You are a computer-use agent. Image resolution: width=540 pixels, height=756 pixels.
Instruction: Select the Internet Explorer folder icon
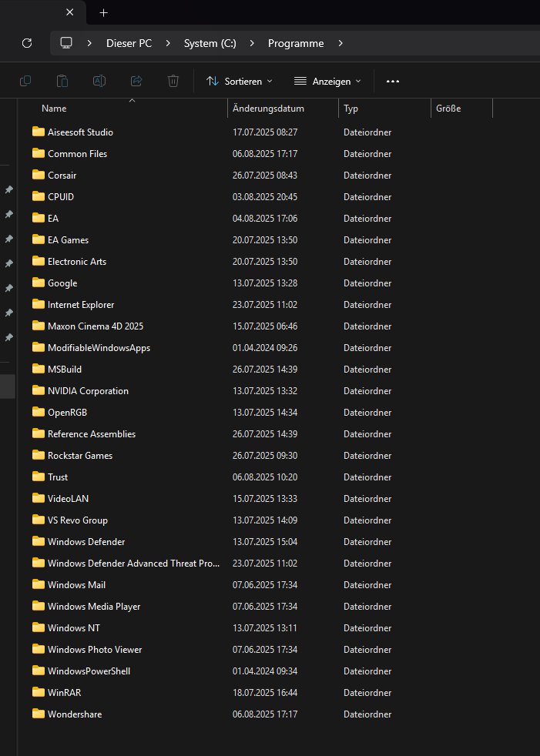click(39, 304)
